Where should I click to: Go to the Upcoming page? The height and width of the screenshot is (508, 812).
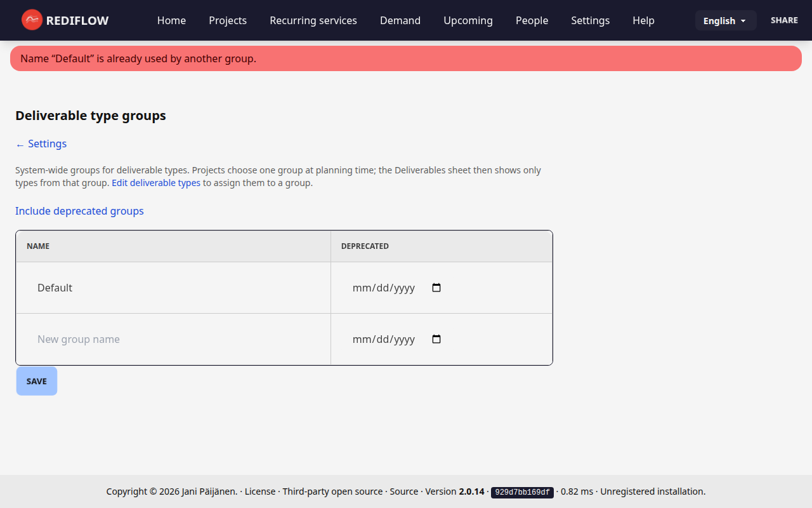(468, 20)
